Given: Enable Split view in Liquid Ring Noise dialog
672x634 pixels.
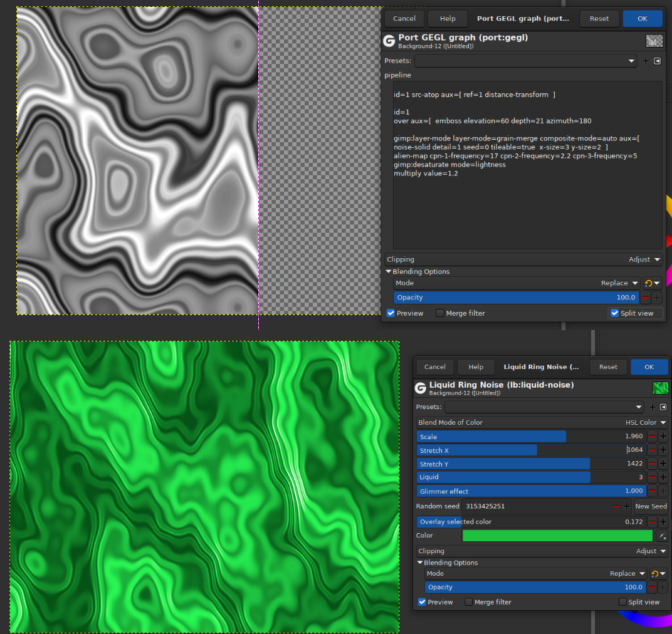Looking at the screenshot, I should coord(622,602).
